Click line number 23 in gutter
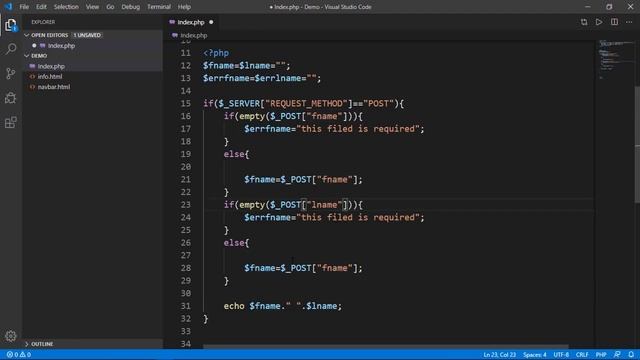The height and width of the screenshot is (360, 640). [x=186, y=205]
